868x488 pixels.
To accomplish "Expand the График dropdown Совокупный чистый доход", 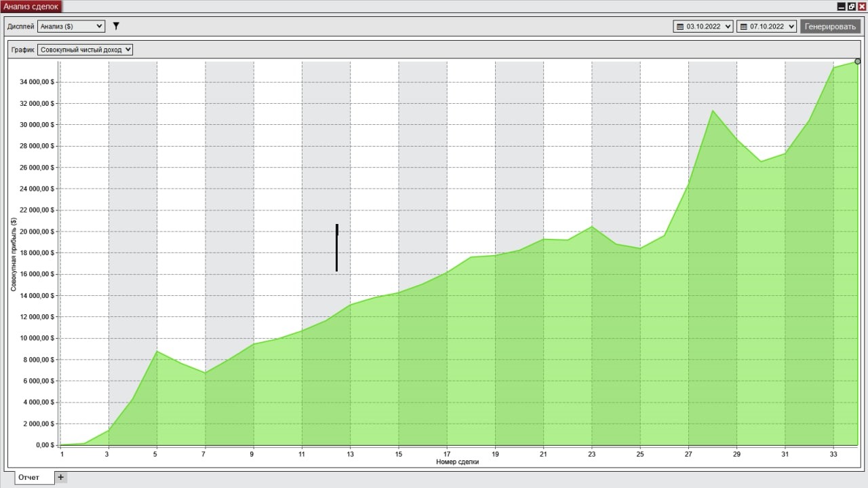I will coord(85,50).
